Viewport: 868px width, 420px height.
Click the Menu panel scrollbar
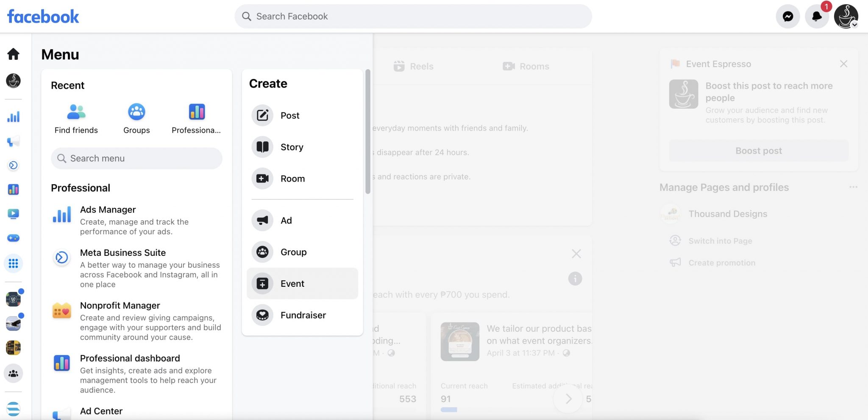point(368,132)
